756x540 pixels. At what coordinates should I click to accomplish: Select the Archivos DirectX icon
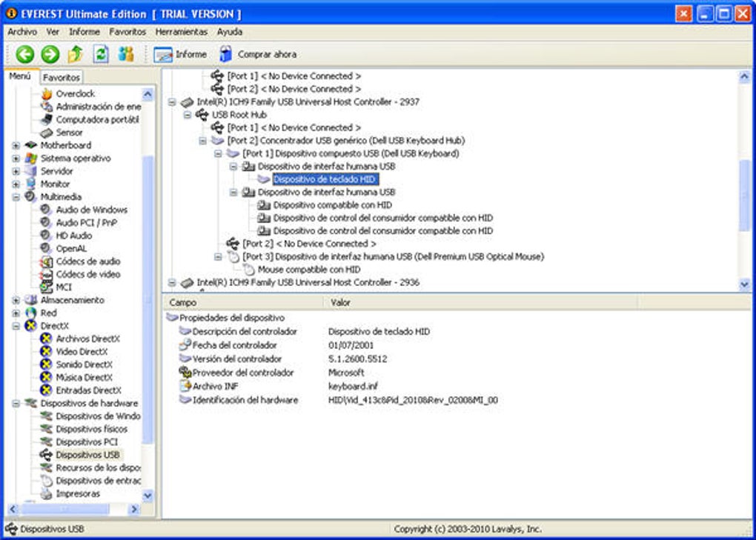(x=47, y=339)
